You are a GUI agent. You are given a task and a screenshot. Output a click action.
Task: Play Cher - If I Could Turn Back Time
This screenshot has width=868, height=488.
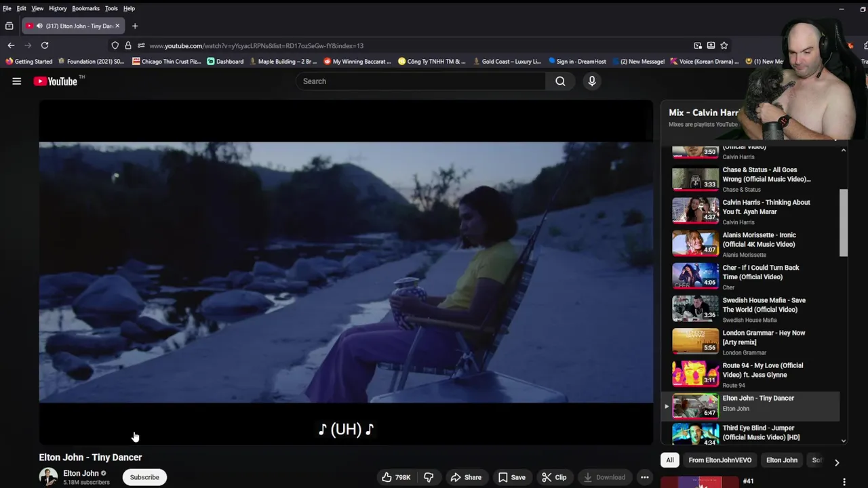[x=751, y=277]
